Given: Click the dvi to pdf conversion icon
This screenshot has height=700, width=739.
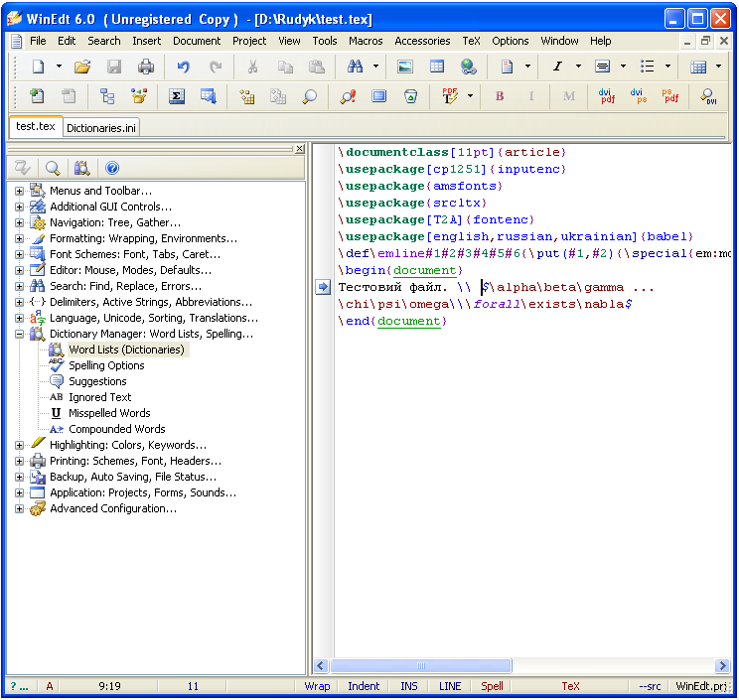Looking at the screenshot, I should point(606,96).
